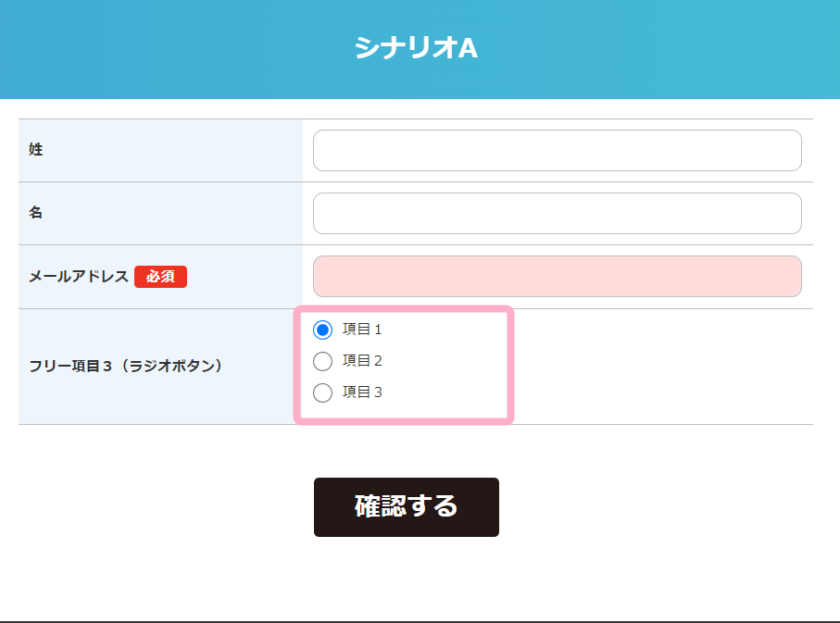
Task: Click the pink frame around radio options
Action: [510, 366]
